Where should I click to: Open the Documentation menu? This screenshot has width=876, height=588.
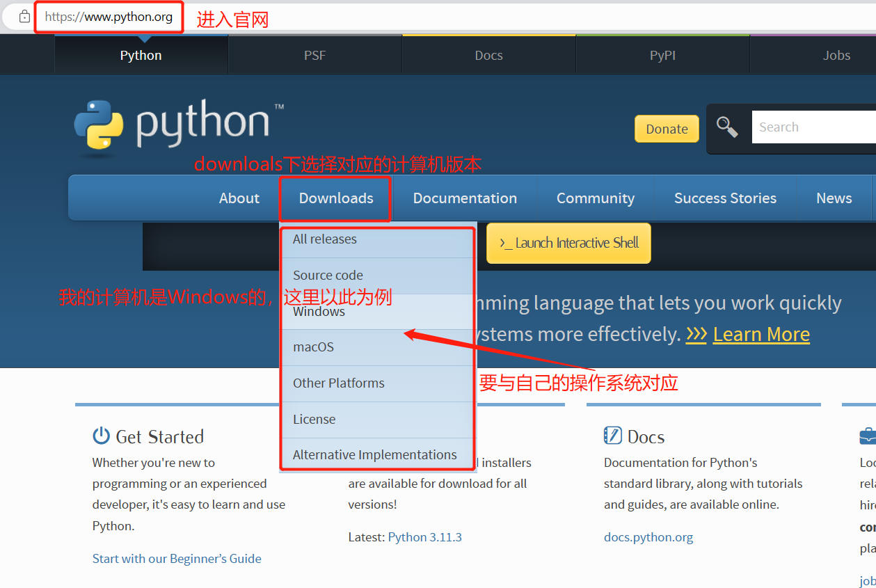tap(465, 198)
